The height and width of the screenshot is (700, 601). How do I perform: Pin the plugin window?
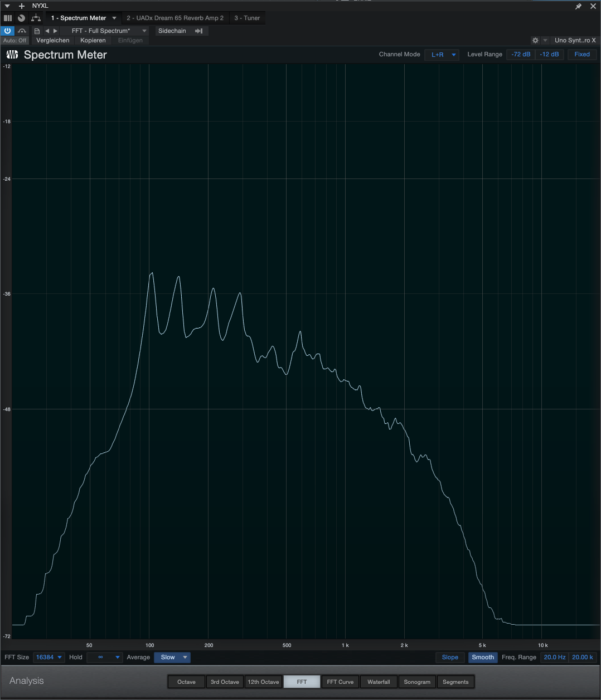(579, 6)
